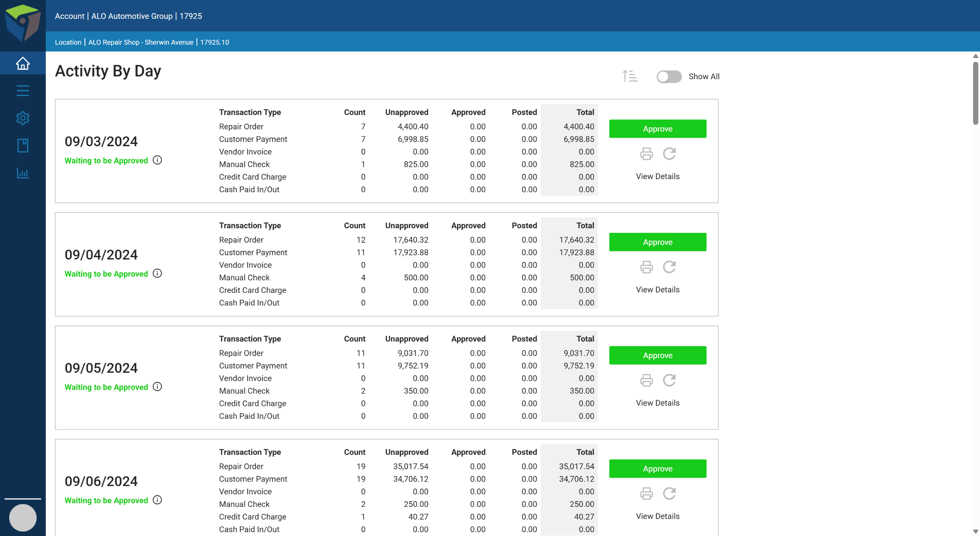Click the info icon next to 09/03/2024 status
The height and width of the screenshot is (536, 980).
pos(157,160)
